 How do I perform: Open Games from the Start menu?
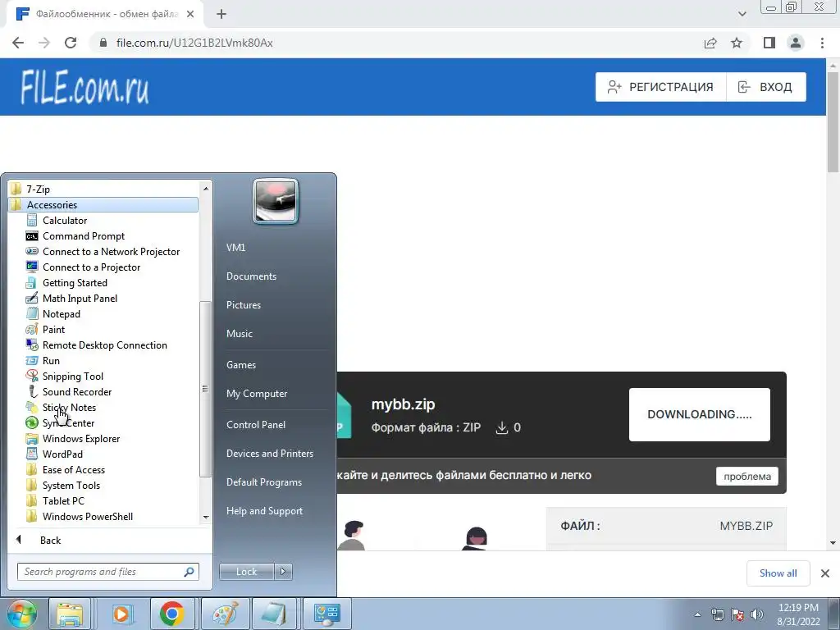coord(241,365)
